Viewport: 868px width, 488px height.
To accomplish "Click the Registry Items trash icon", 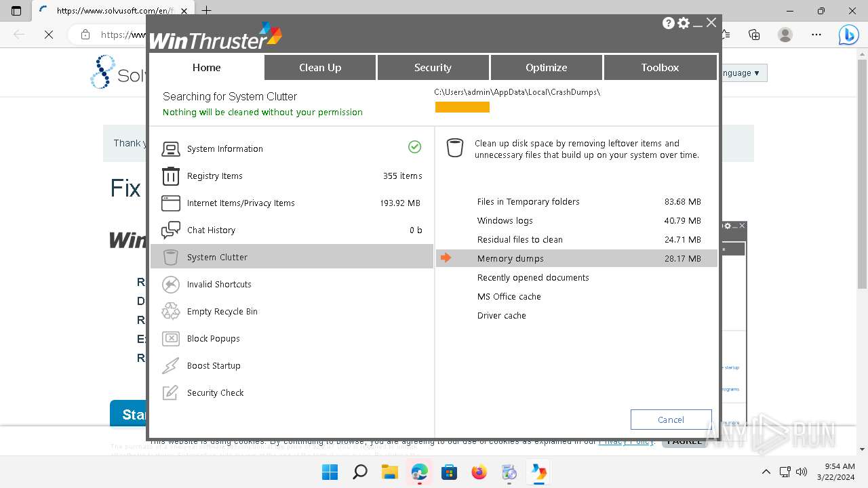I will click(171, 176).
